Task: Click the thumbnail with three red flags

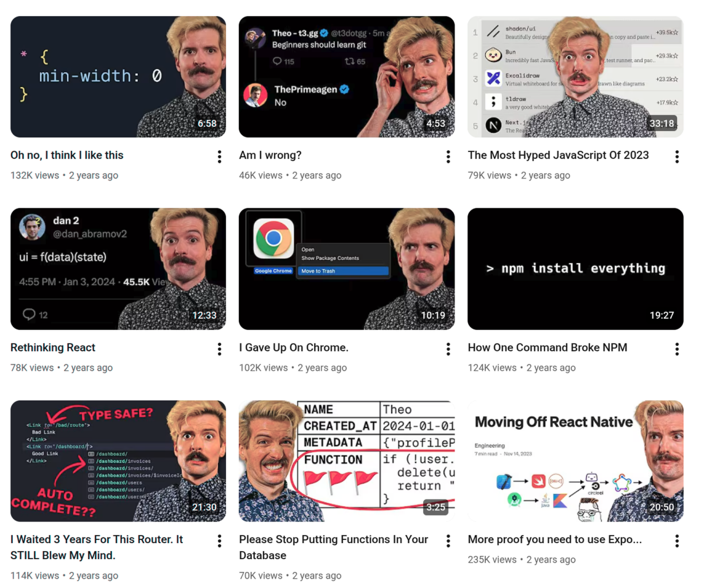Action: (x=347, y=461)
